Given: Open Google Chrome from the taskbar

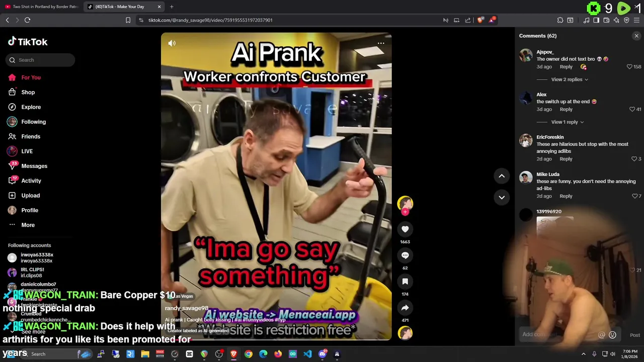Looking at the screenshot, I should click(x=249, y=354).
